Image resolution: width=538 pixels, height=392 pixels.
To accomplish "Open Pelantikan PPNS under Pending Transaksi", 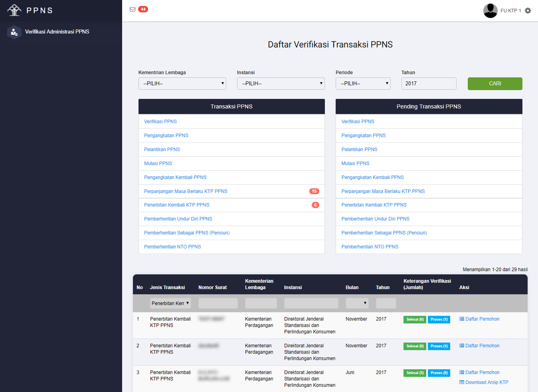I will click(359, 150).
